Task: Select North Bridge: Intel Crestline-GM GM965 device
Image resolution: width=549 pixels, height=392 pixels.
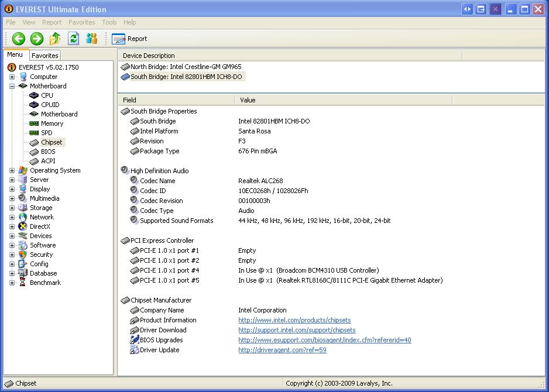Action: (181, 67)
